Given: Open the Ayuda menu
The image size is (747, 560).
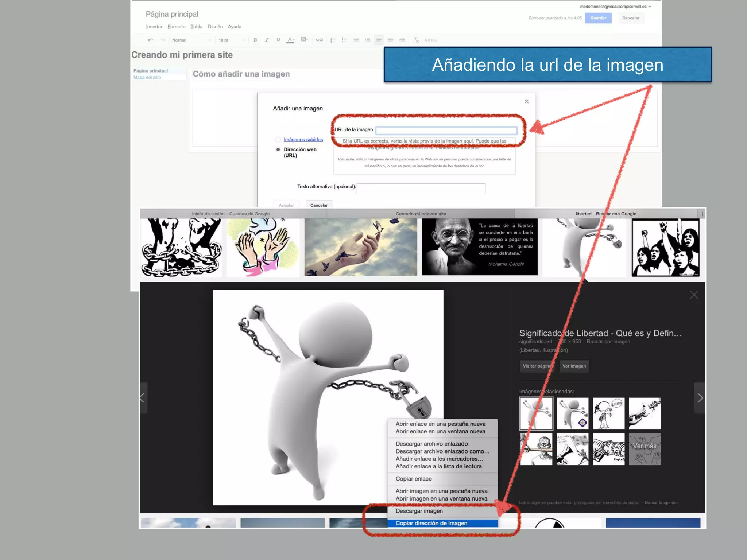Looking at the screenshot, I should [x=235, y=27].
